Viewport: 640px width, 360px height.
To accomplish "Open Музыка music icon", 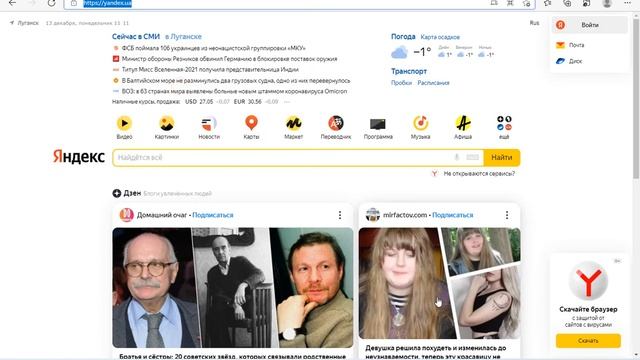I will pos(420,123).
